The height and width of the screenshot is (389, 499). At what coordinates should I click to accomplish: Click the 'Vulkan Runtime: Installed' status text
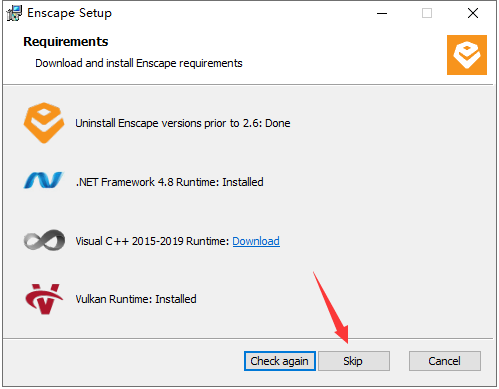(136, 299)
